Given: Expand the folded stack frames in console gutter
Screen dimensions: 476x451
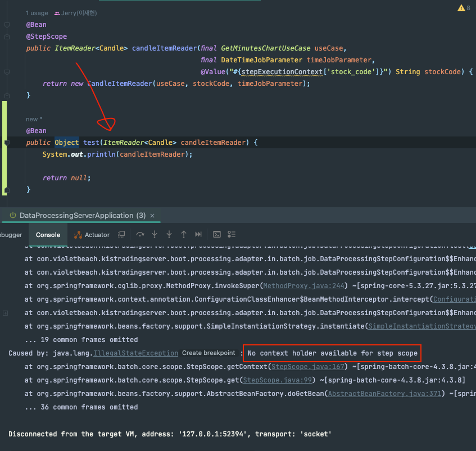Looking at the screenshot, I should (x=5, y=313).
